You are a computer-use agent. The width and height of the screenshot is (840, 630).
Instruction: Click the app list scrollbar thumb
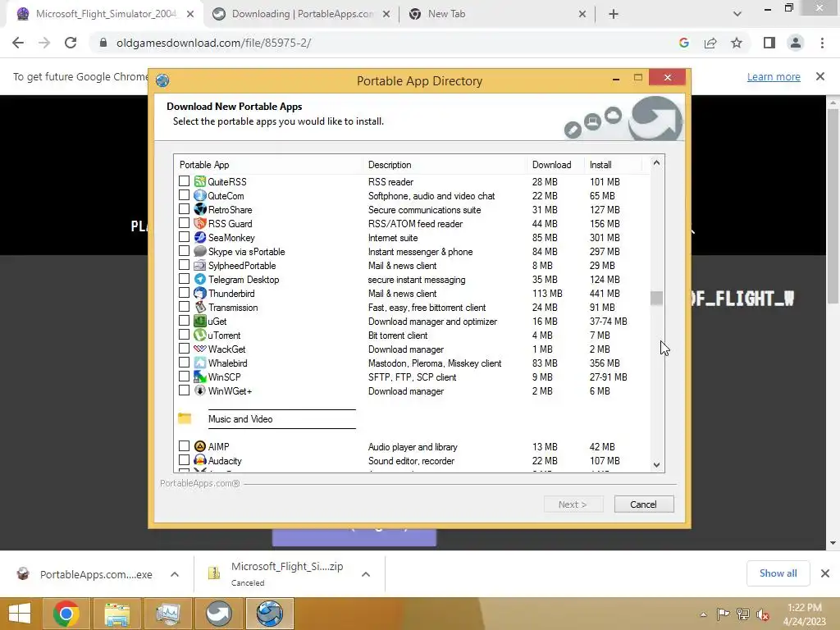tap(656, 299)
